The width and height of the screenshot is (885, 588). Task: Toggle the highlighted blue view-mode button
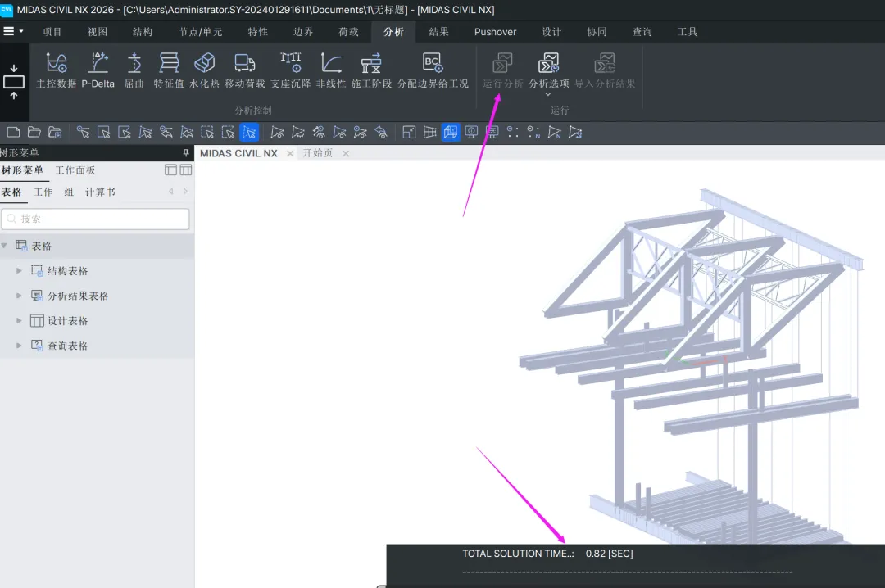[x=451, y=132]
